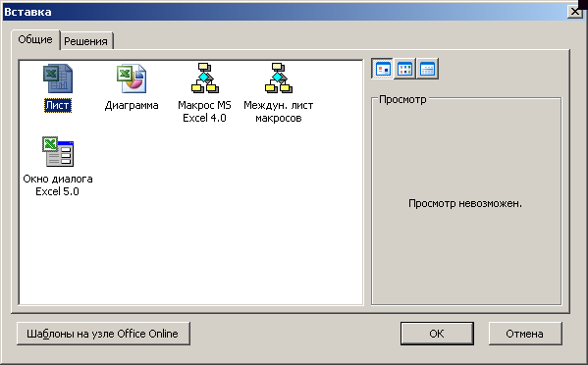This screenshot has height=365, width=588.
Task: Switch to list view mode
Action: point(405,69)
